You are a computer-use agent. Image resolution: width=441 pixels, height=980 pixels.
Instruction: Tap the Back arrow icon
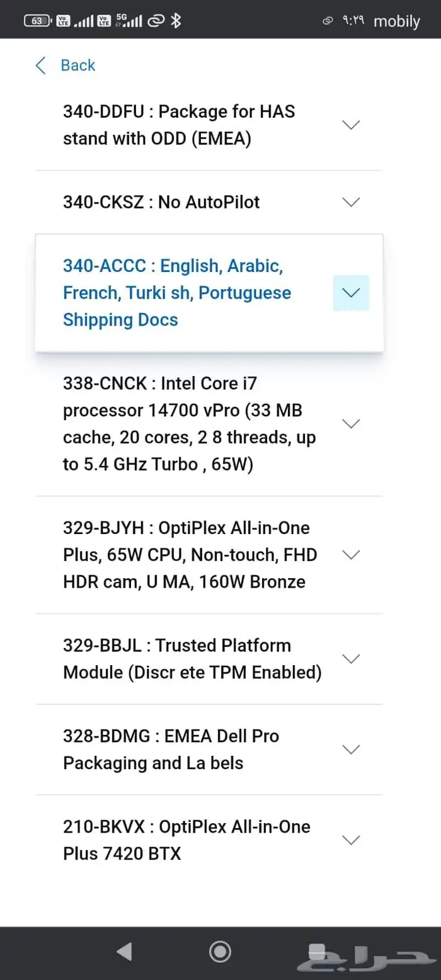point(41,66)
